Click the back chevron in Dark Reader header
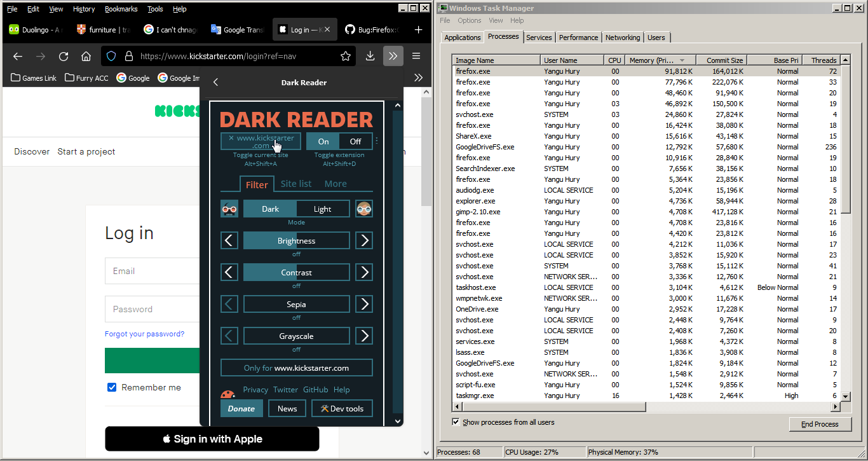 (215, 82)
